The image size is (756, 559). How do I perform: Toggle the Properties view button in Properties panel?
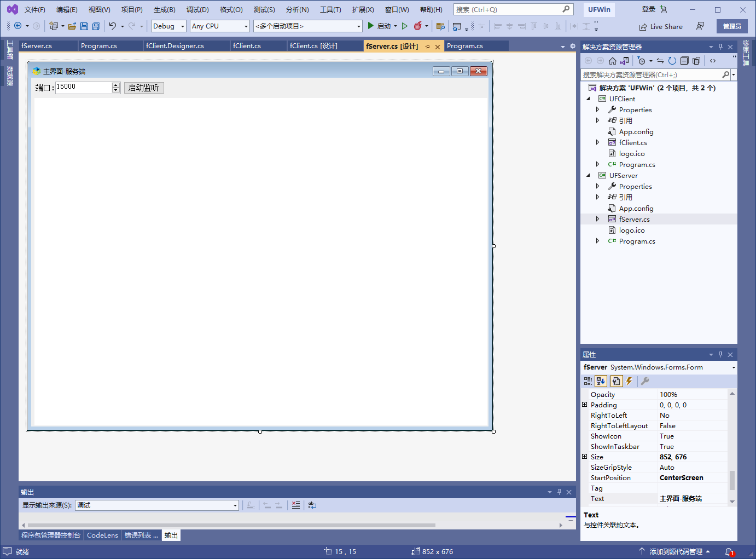617,381
